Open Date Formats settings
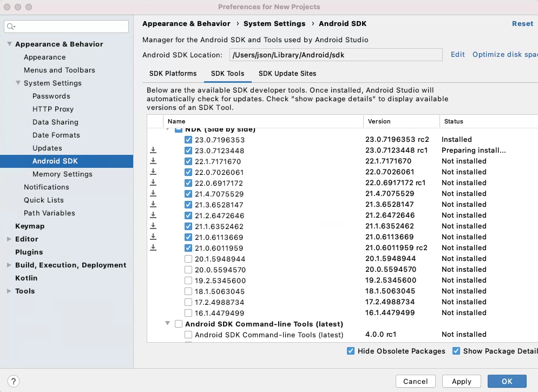The width and height of the screenshot is (538, 392). (x=56, y=135)
